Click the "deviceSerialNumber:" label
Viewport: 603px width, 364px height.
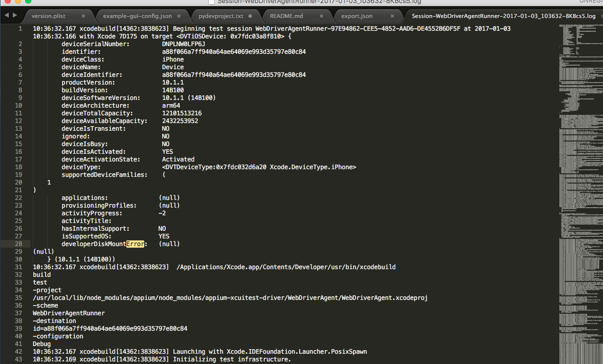coord(95,44)
